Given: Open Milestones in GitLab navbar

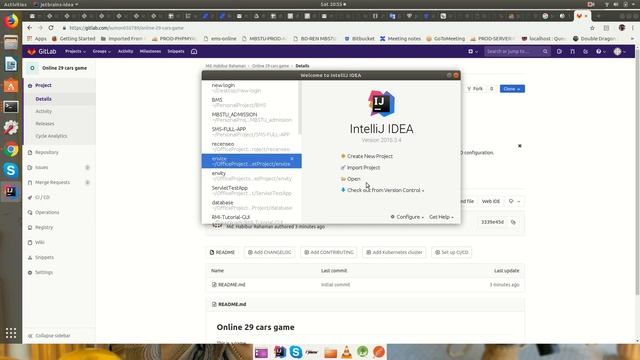Looking at the screenshot, I should pyautogui.click(x=150, y=51).
